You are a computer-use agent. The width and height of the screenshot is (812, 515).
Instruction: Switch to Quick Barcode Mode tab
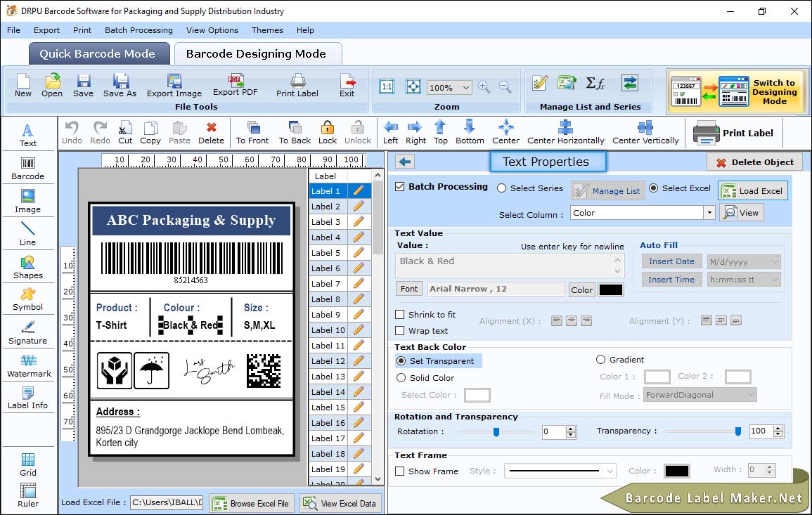[98, 54]
